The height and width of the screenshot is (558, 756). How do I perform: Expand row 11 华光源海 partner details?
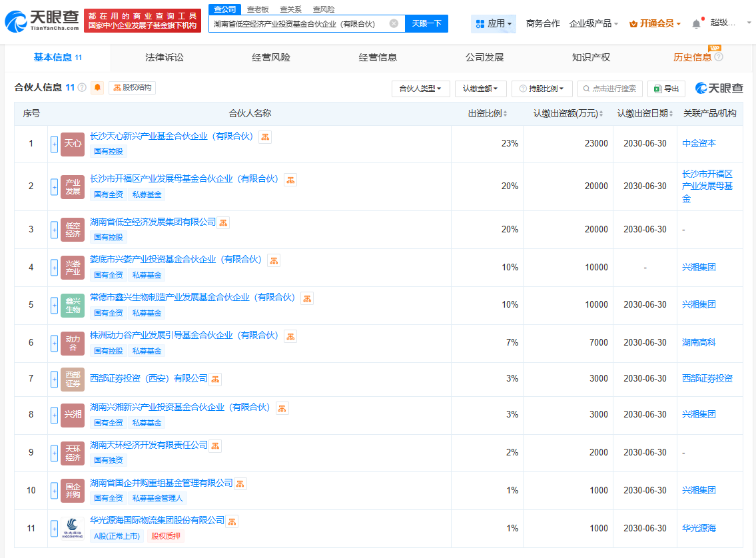coord(55,529)
